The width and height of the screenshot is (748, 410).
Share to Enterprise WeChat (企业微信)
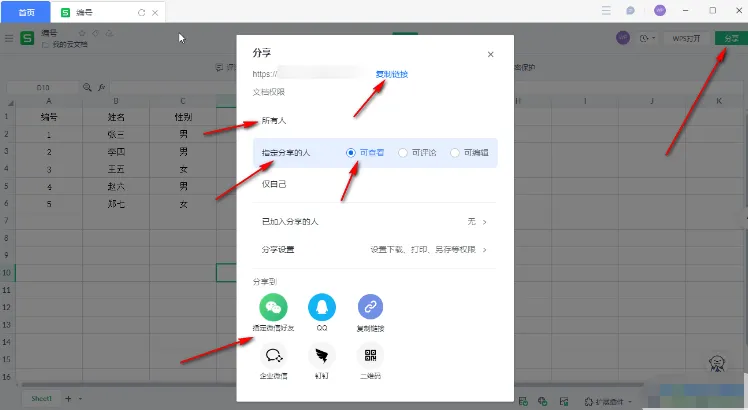click(273, 356)
